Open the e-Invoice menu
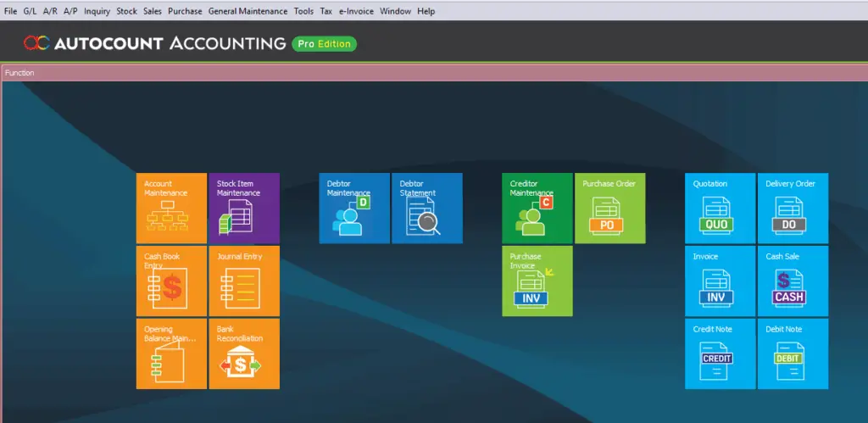The image size is (868, 423). (x=357, y=11)
